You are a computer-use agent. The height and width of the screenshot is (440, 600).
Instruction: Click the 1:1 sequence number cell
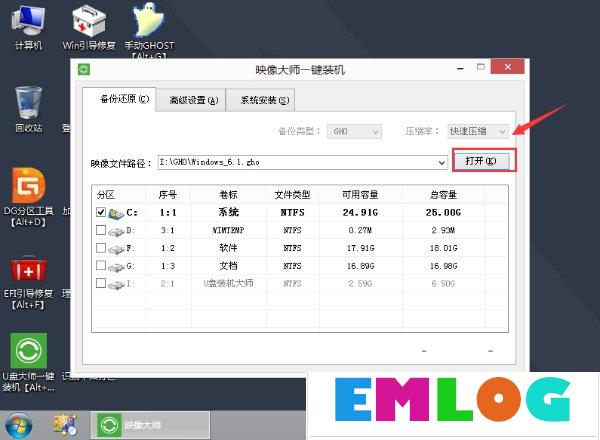click(168, 212)
